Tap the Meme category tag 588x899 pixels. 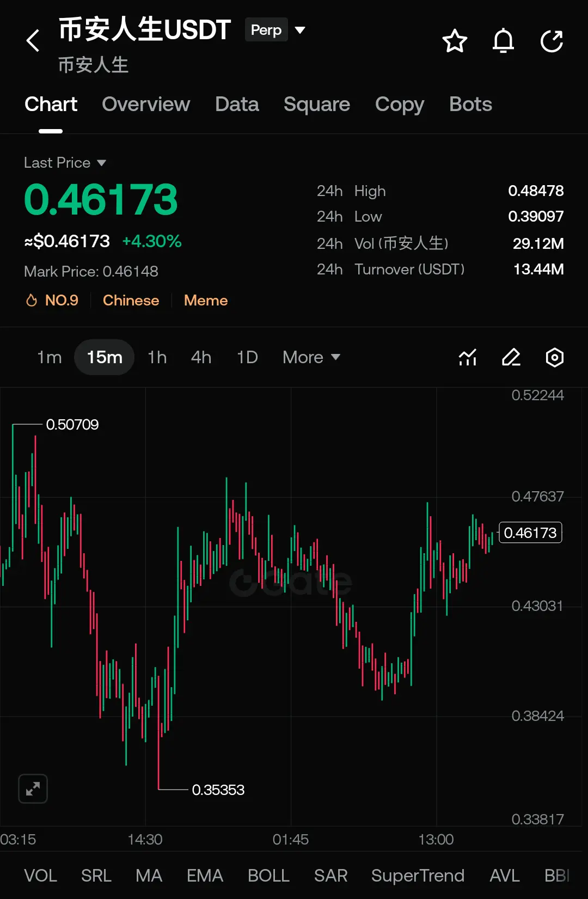point(206,301)
